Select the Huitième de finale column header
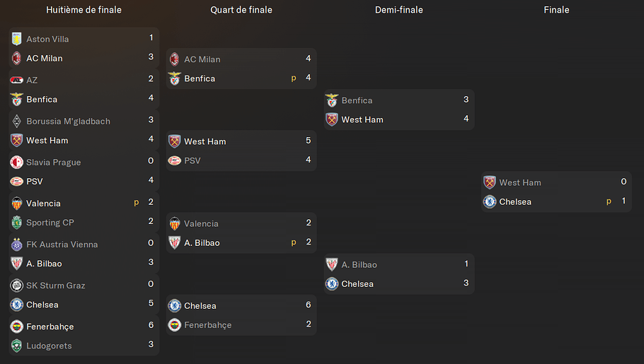Screen dimensions: 644x364 pyautogui.click(x=84, y=10)
